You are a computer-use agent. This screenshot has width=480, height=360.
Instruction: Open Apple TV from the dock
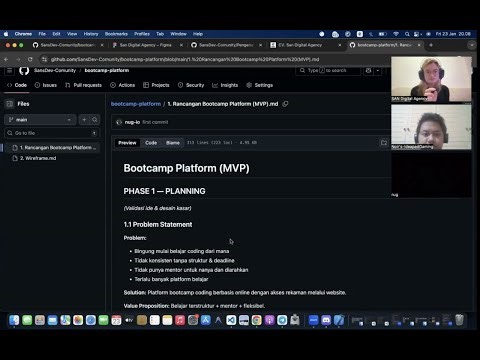(x=129, y=320)
